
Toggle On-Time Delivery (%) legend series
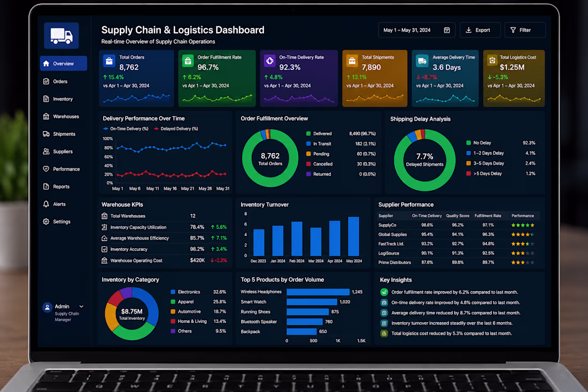pos(126,129)
